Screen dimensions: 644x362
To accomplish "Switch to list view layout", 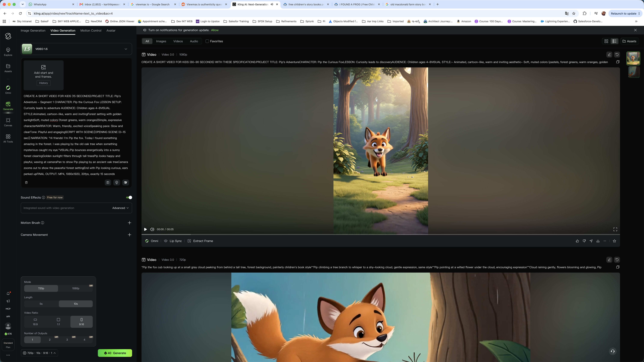I will tap(614, 41).
